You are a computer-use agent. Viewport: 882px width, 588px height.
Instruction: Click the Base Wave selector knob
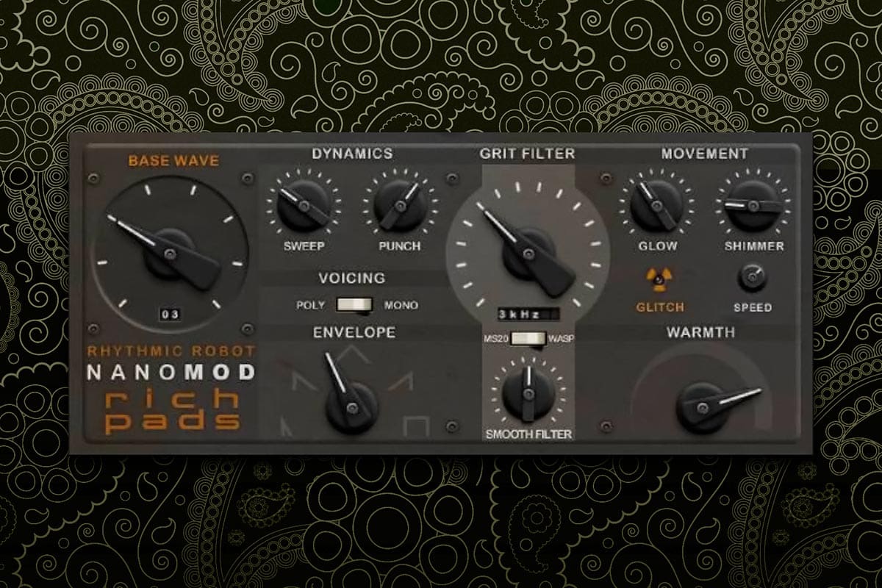click(x=171, y=252)
